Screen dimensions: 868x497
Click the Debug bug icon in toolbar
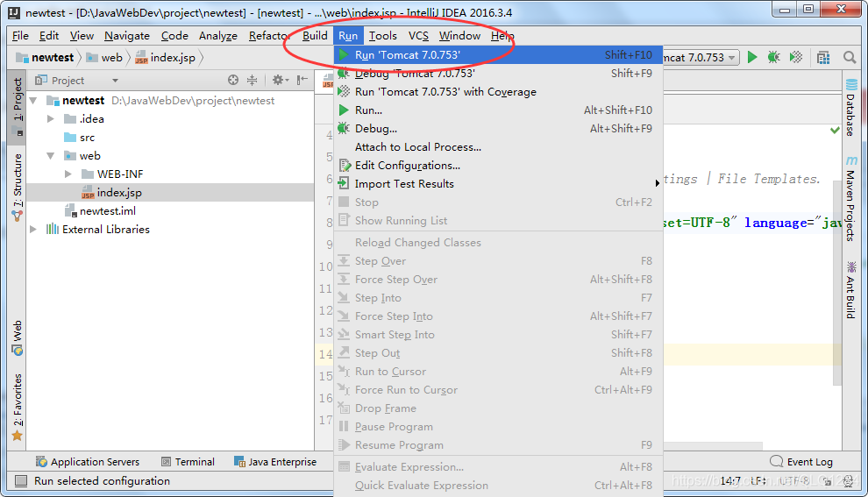click(x=773, y=57)
